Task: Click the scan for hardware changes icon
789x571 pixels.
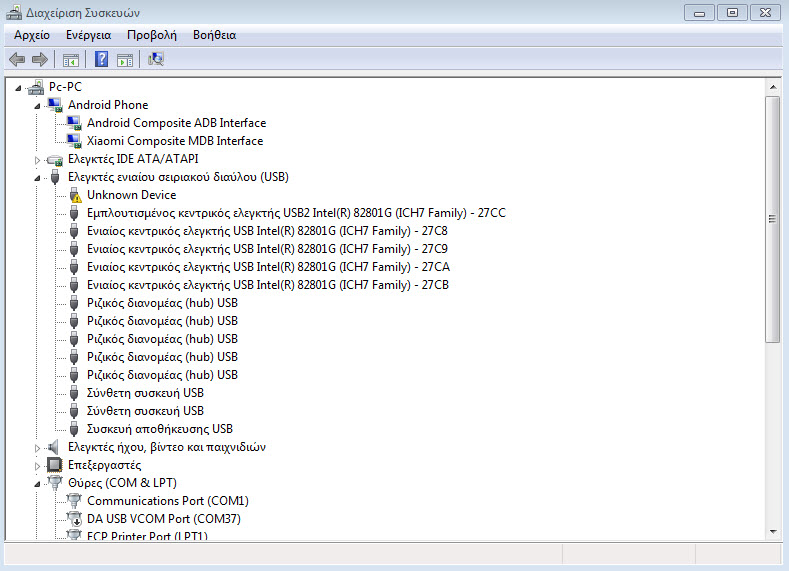Action: (155, 60)
